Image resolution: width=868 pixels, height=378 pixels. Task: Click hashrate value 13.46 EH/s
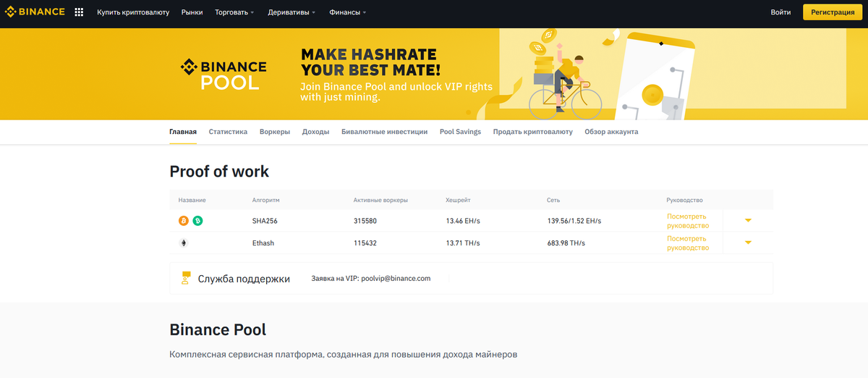coord(463,221)
